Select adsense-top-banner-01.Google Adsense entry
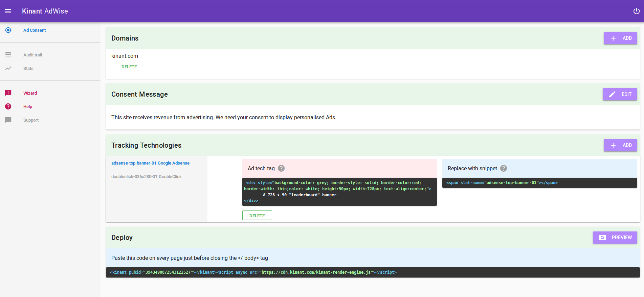This screenshot has height=297, width=644. (150, 163)
